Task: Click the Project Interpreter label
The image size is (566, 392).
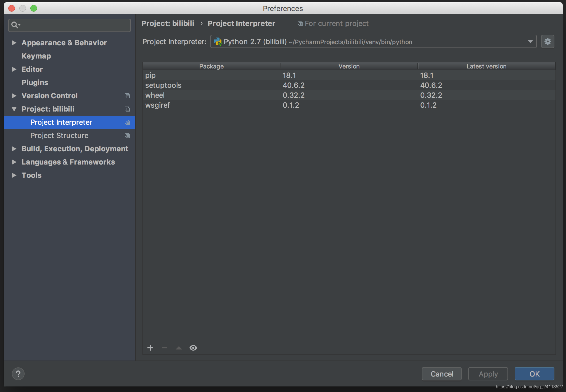Action: tap(174, 42)
